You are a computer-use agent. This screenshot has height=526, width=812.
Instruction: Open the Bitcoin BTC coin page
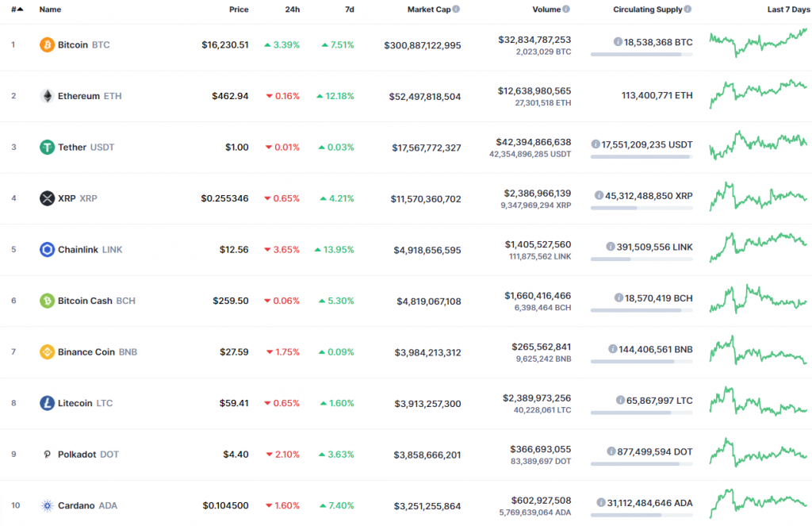(x=83, y=45)
